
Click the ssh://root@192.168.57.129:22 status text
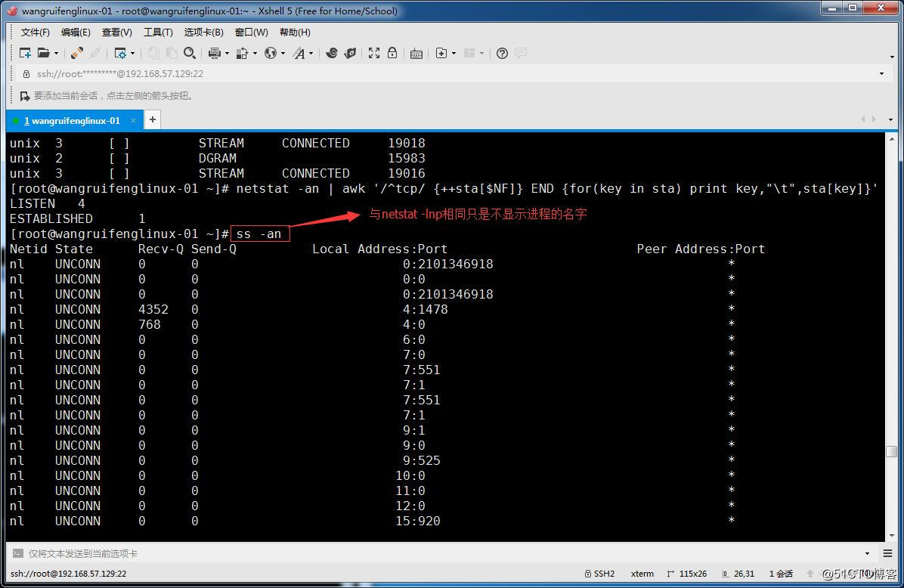69,574
